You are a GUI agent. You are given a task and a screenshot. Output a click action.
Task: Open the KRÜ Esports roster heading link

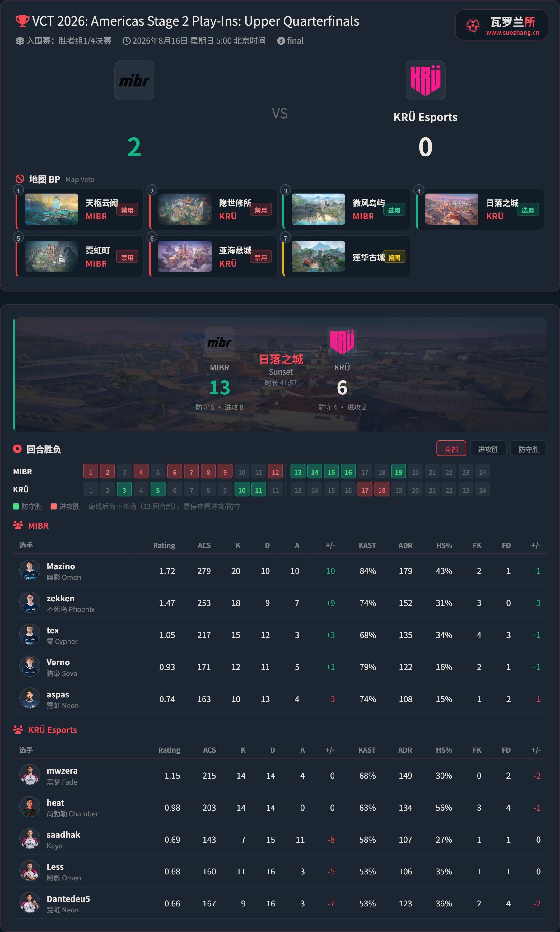53,730
